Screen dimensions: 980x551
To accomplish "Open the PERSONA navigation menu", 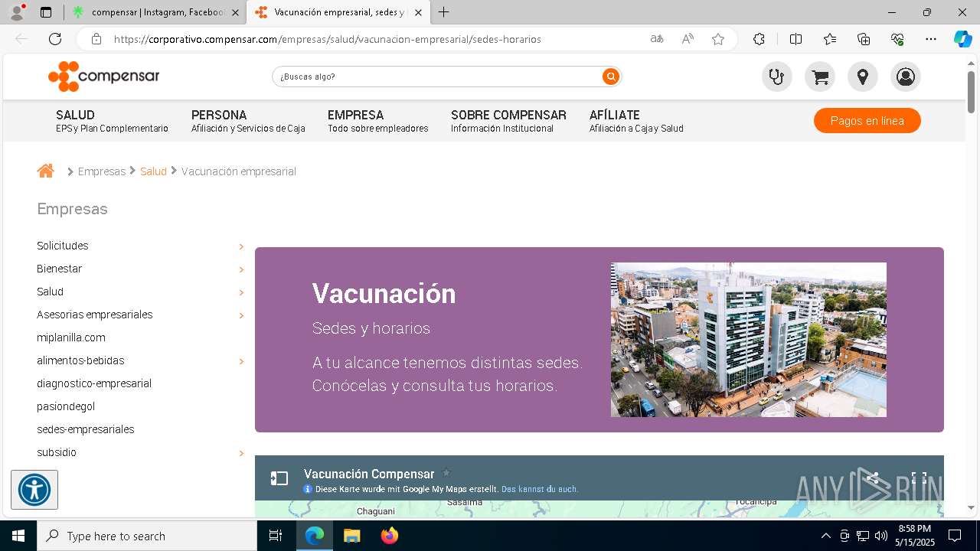I will point(248,121).
